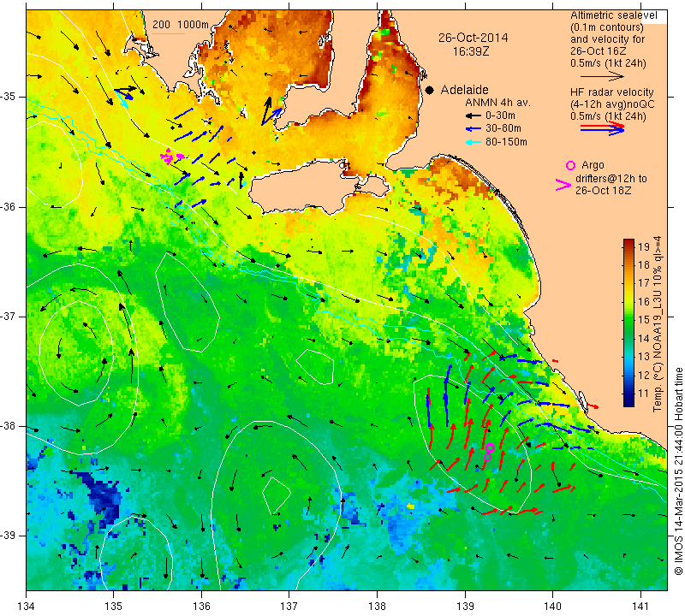Click the '(4-12h avg)noQC' legend text
Viewport: 685px width, 616px height.
point(612,104)
